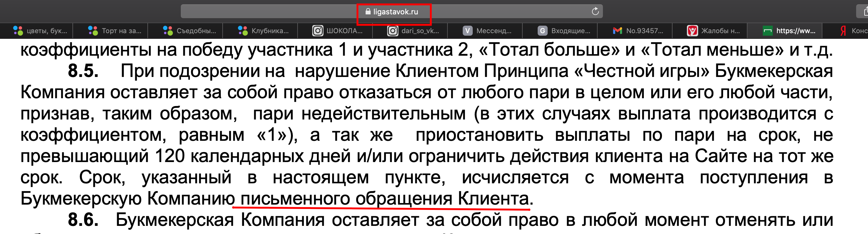Click the lock icon beside ligastavok.ru
The width and height of the screenshot is (868, 234).
click(x=368, y=12)
